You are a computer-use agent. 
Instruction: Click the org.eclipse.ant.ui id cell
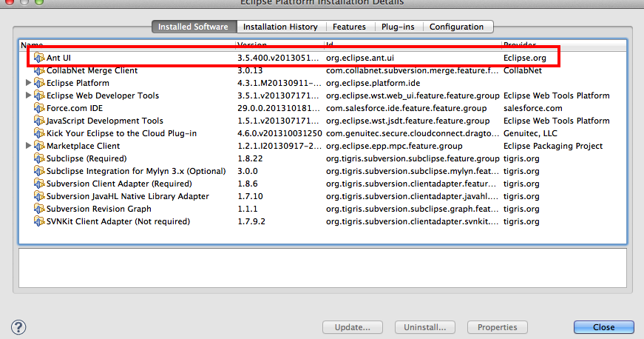(360, 58)
